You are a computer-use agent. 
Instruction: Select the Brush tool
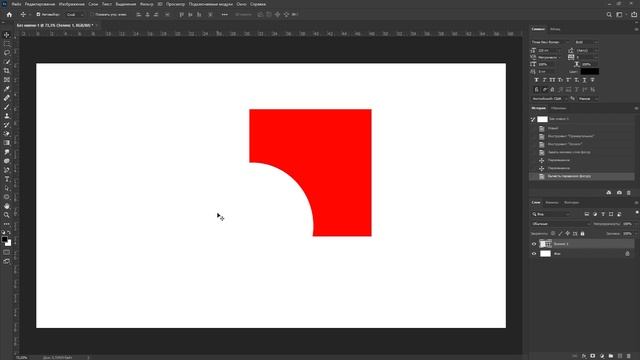(x=7, y=107)
